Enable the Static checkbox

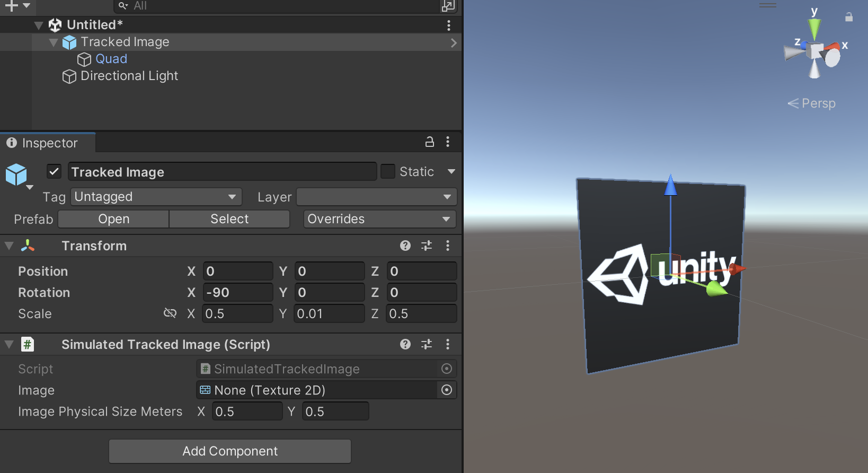coord(388,172)
